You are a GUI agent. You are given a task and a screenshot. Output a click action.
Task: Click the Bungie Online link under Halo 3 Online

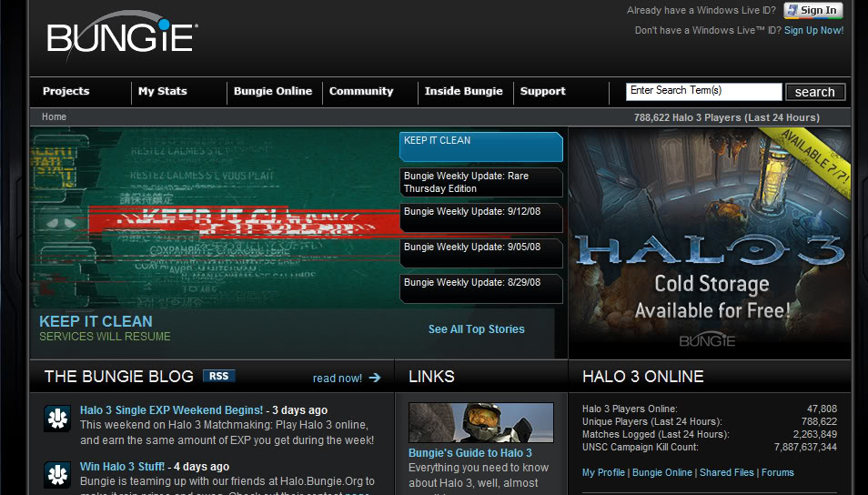(662, 472)
